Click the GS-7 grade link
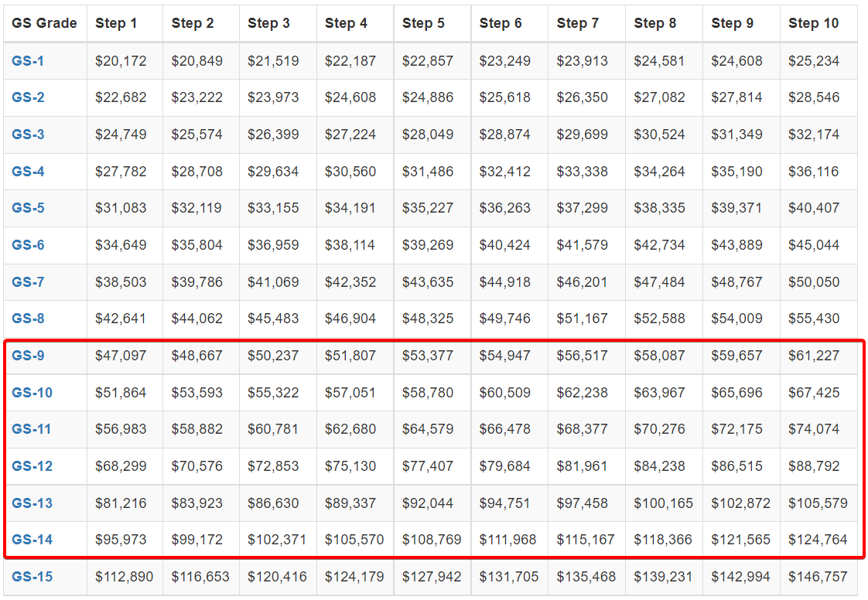Viewport: 868px width, 600px height. (28, 282)
